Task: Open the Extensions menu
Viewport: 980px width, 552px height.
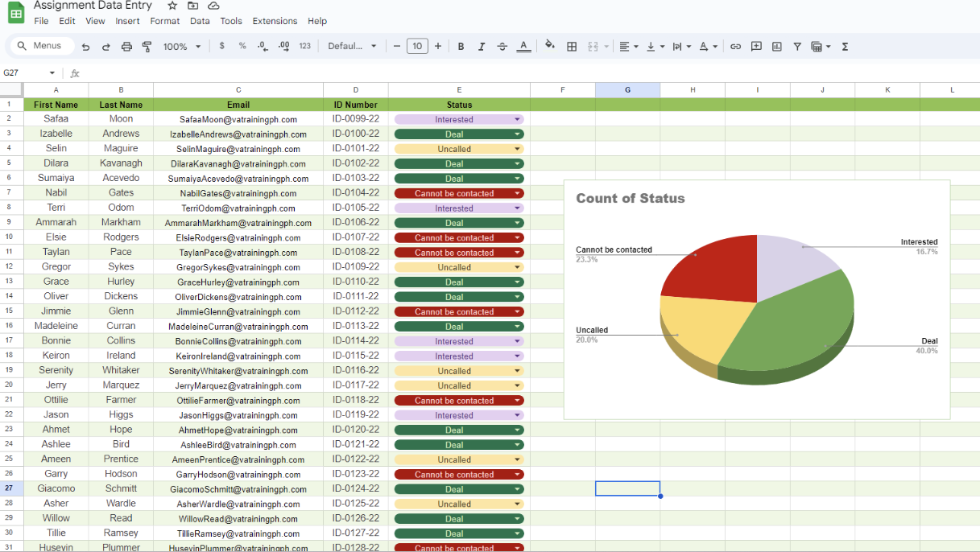Action: point(275,21)
